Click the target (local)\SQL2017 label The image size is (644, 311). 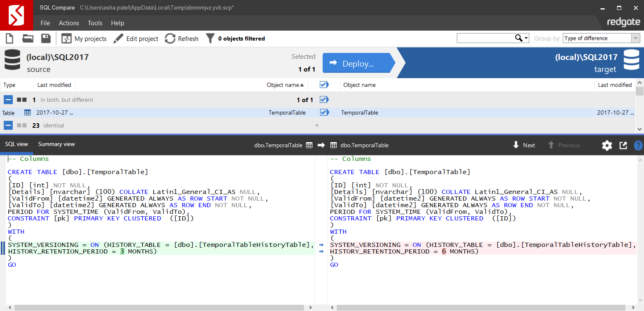point(586,57)
